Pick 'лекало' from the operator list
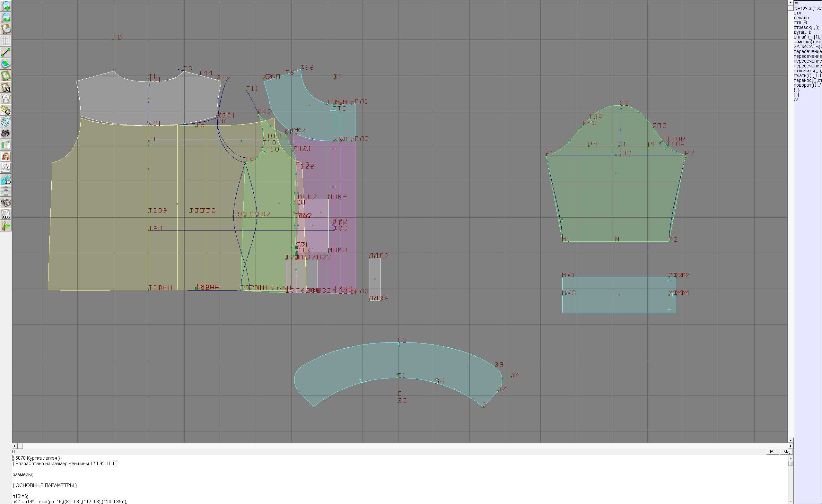 pos(801,18)
